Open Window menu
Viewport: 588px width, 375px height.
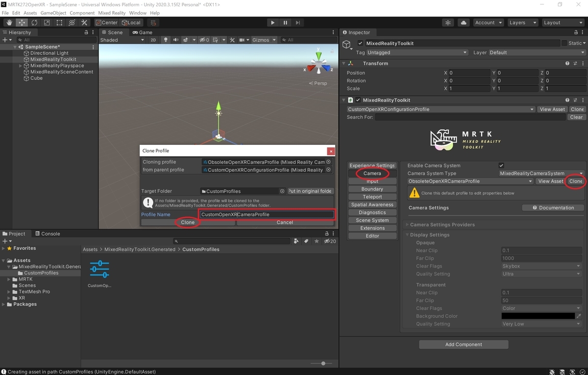tap(138, 13)
